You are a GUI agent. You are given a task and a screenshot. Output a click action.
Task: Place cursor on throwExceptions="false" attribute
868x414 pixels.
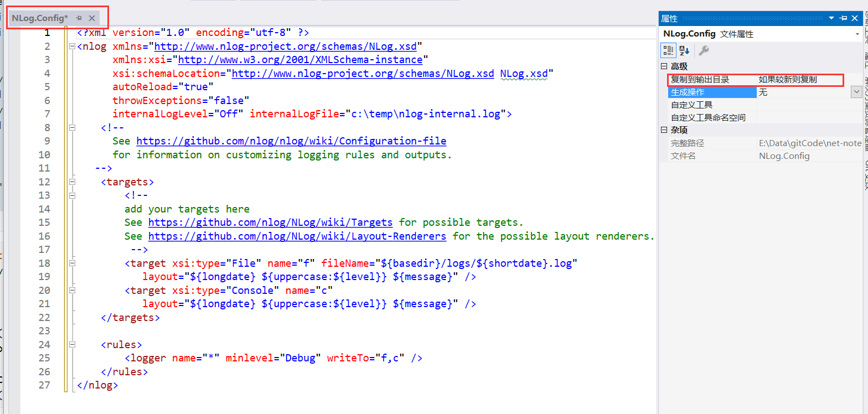(x=181, y=101)
